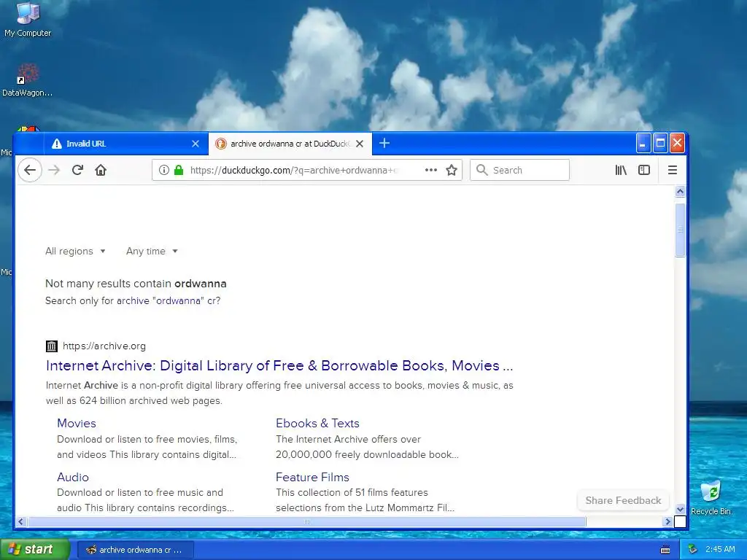Click the forward navigation arrow

click(54, 170)
